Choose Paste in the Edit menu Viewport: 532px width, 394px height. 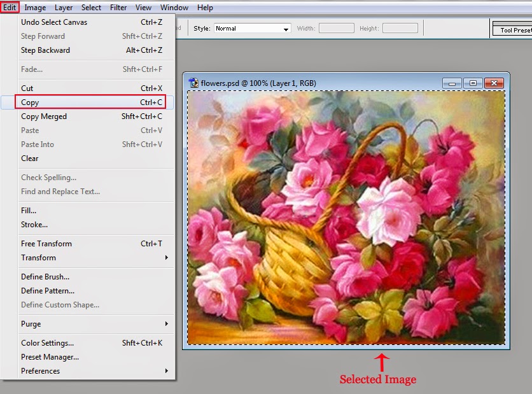point(91,130)
